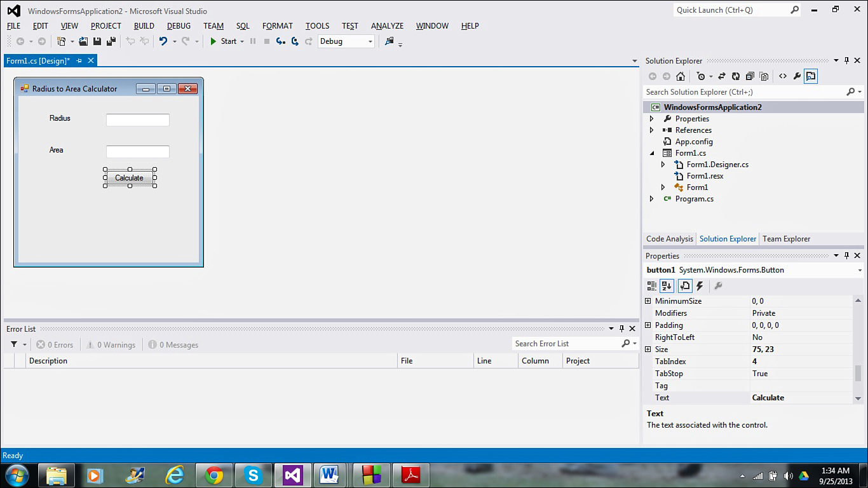Image resolution: width=868 pixels, height=488 pixels.
Task: Open Skype from the taskbar
Action: [254, 475]
